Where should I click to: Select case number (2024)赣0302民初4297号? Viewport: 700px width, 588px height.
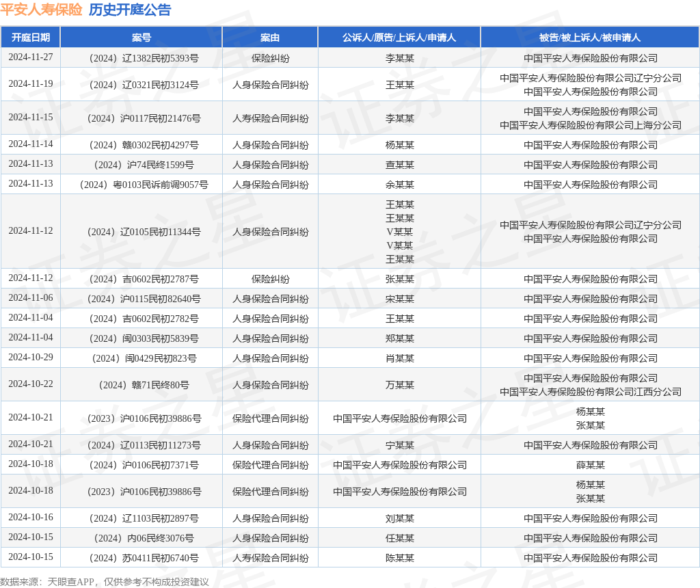point(144,145)
